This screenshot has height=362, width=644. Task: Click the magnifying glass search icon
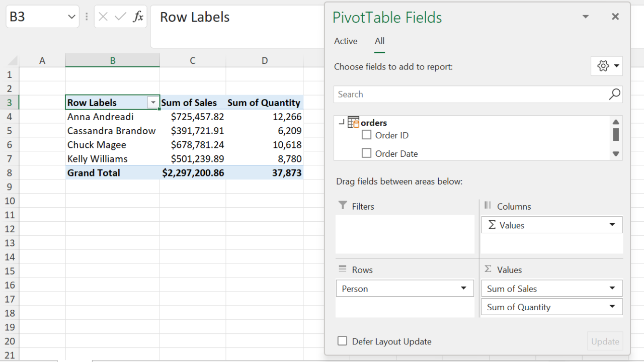pos(614,94)
